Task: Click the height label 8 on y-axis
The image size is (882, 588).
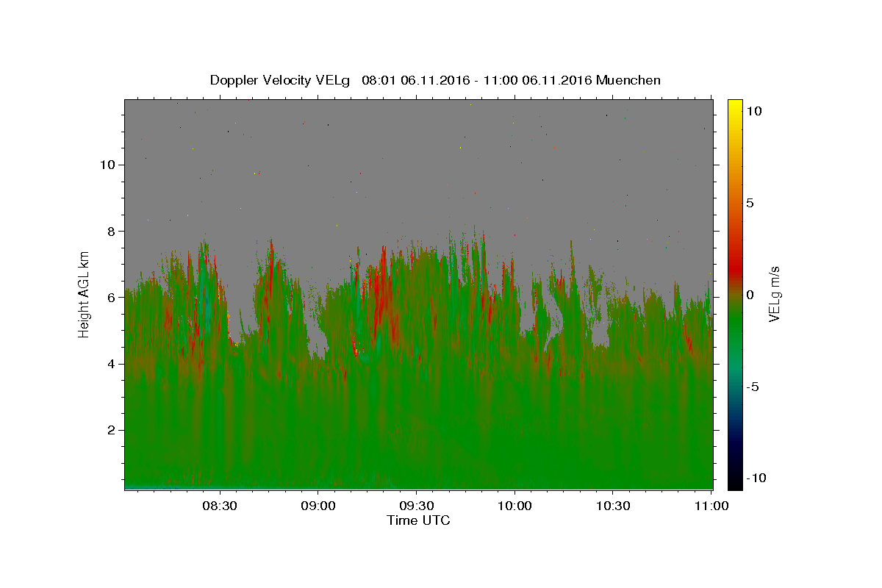Action: click(x=112, y=231)
